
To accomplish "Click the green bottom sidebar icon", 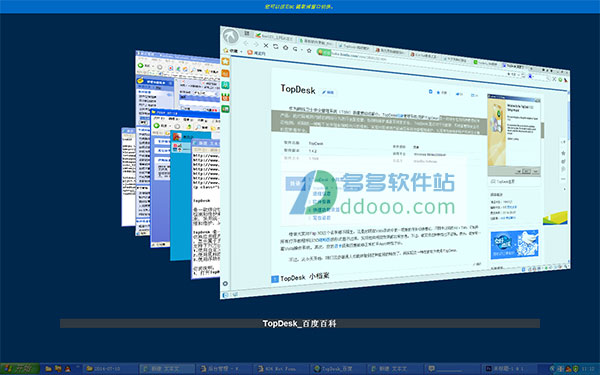I will [x=225, y=109].
